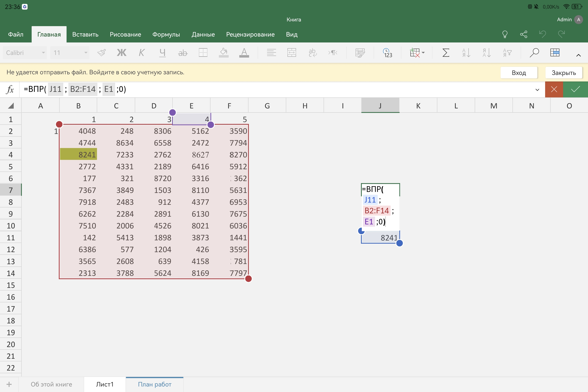Toggle bold Ж formatting

click(x=121, y=53)
